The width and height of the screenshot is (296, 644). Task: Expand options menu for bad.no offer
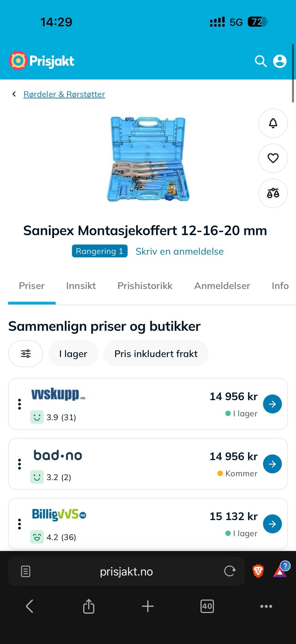19,464
